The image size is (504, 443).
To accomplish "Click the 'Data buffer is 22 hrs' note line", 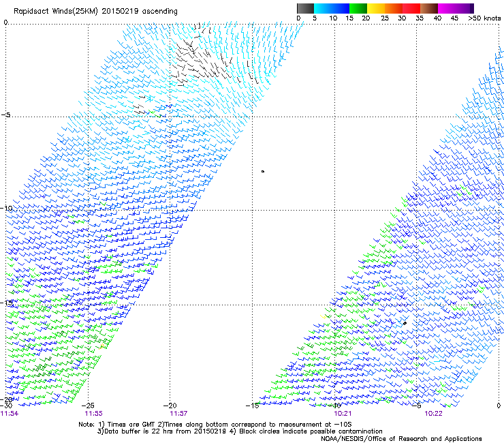I will 240,431.
